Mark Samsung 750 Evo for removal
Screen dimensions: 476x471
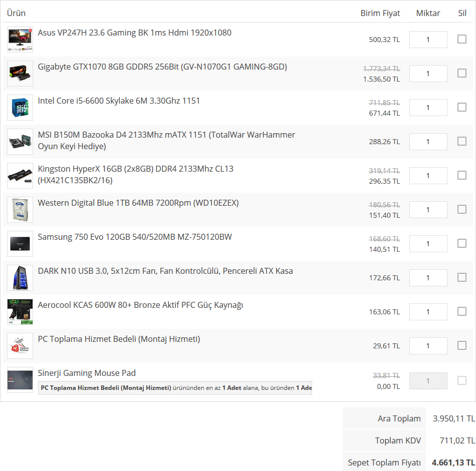pyautogui.click(x=462, y=243)
